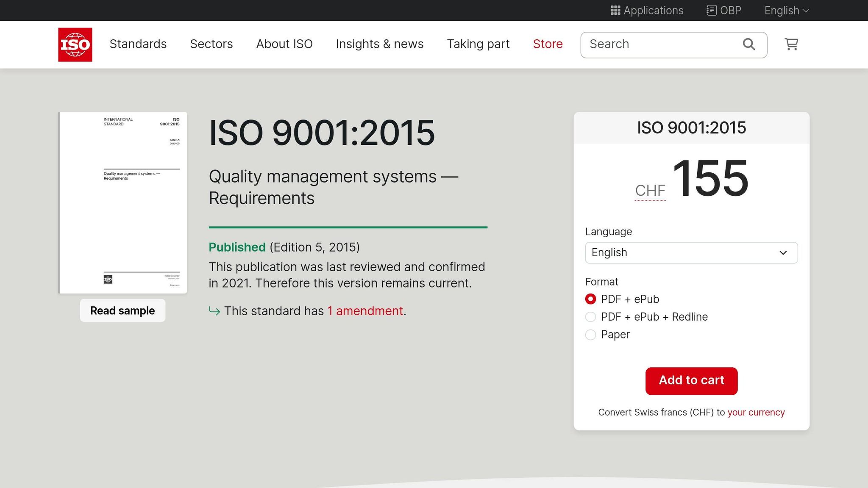Screen dimensions: 868x488
Task: Expand the English language menu in top bar
Action: pos(787,11)
